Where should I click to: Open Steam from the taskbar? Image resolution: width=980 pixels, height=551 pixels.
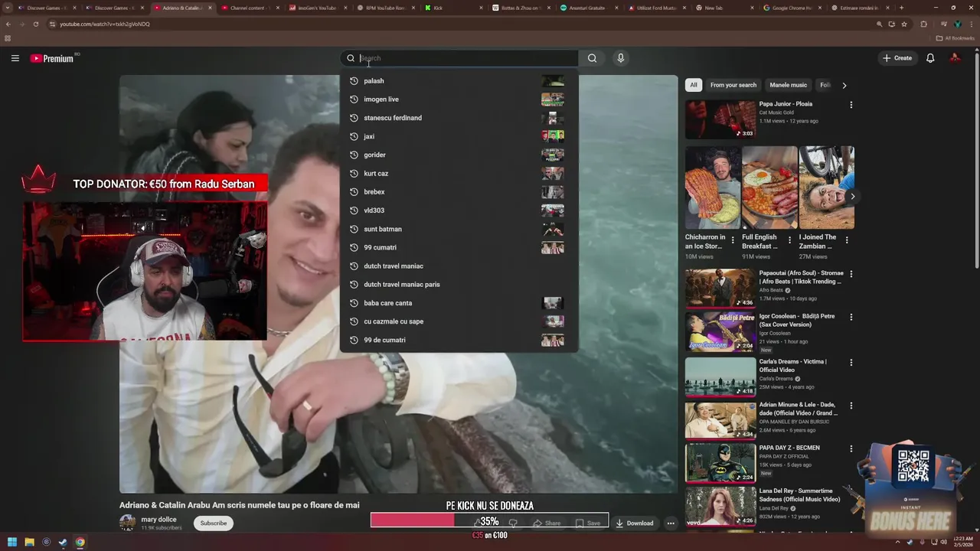[x=63, y=543]
